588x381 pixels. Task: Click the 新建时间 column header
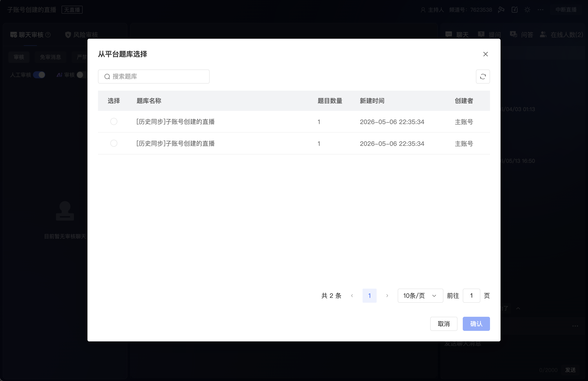372,101
